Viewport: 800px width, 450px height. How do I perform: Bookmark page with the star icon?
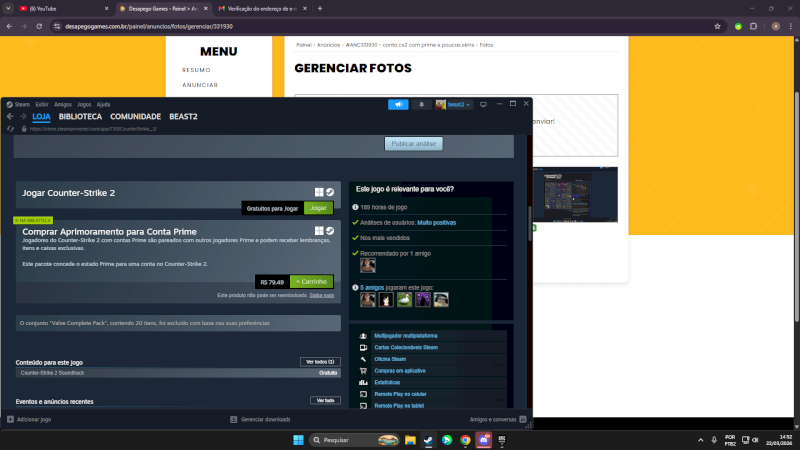(717, 27)
